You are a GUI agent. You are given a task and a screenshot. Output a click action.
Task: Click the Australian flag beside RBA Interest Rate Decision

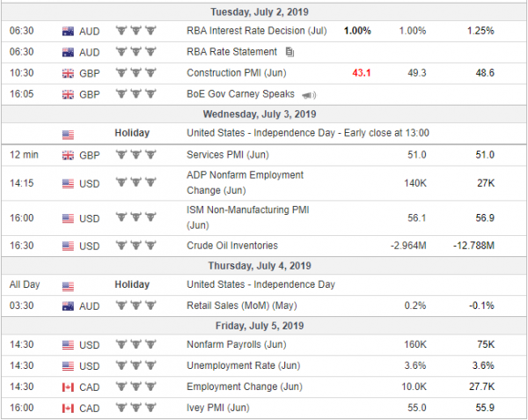click(68, 32)
